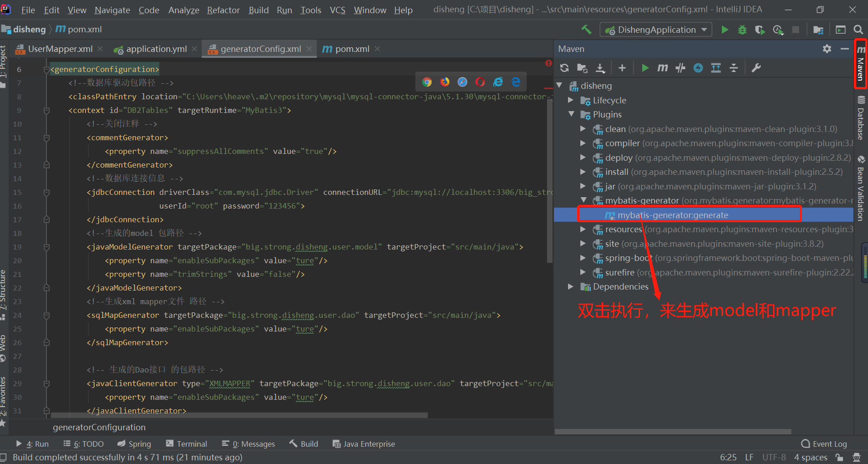The height and width of the screenshot is (464, 868).
Task: Open in Firefox browser icon
Action: 445,82
